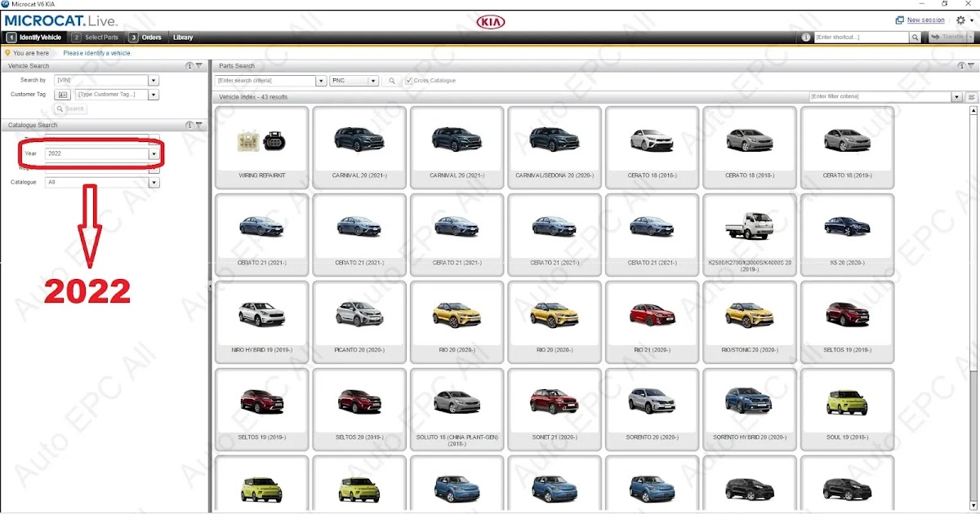The height and width of the screenshot is (514, 980).
Task: Click the shortcut search magnifier icon
Action: (915, 38)
